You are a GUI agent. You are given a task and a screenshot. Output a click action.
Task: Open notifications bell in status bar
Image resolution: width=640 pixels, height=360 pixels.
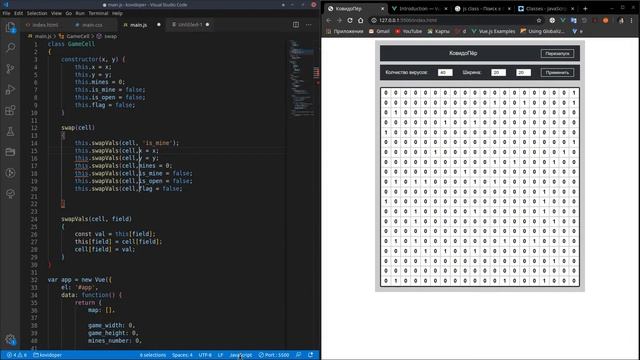pyautogui.click(x=311, y=355)
